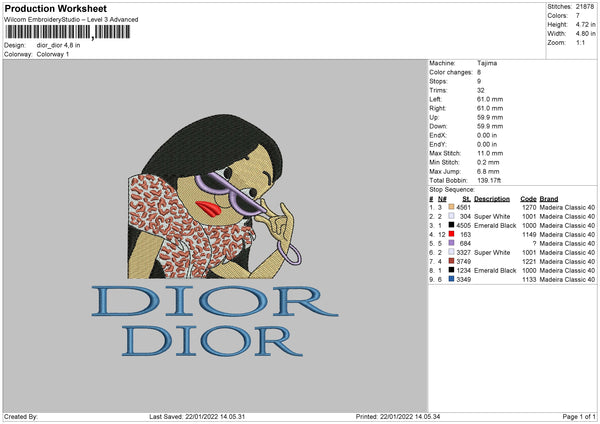
Task: Select the trims value '32'
Action: click(481, 90)
